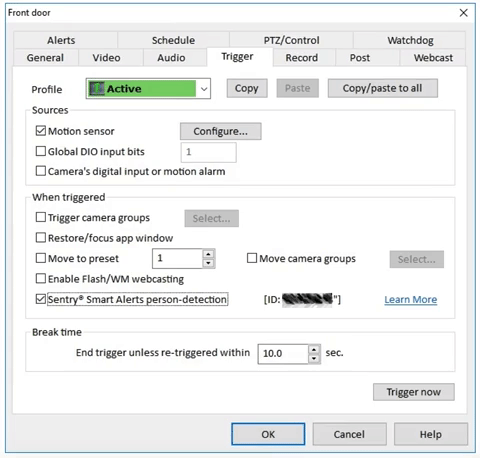Viewport: 480px width, 458px height.
Task: Go to the Watchdog tab
Action: [410, 40]
